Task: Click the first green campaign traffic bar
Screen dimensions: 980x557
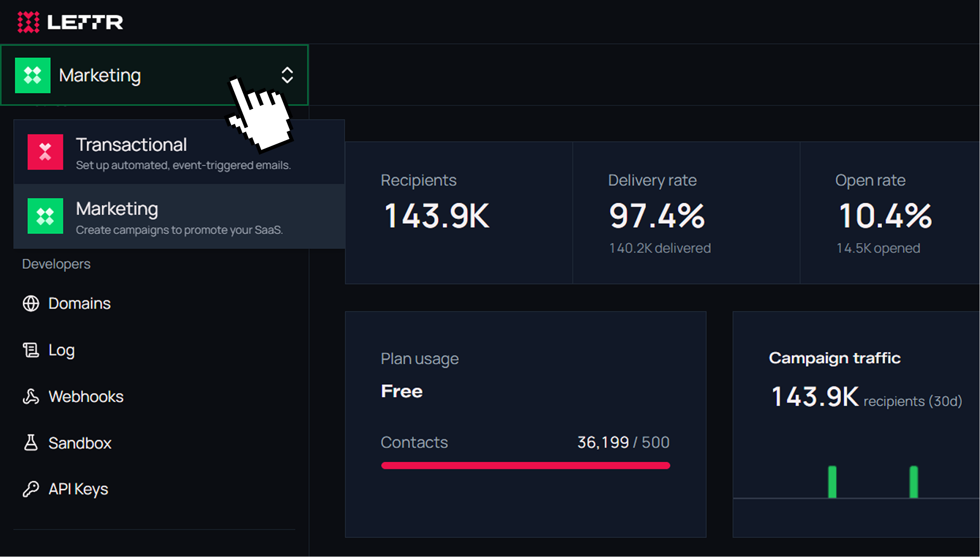Action: point(832,482)
